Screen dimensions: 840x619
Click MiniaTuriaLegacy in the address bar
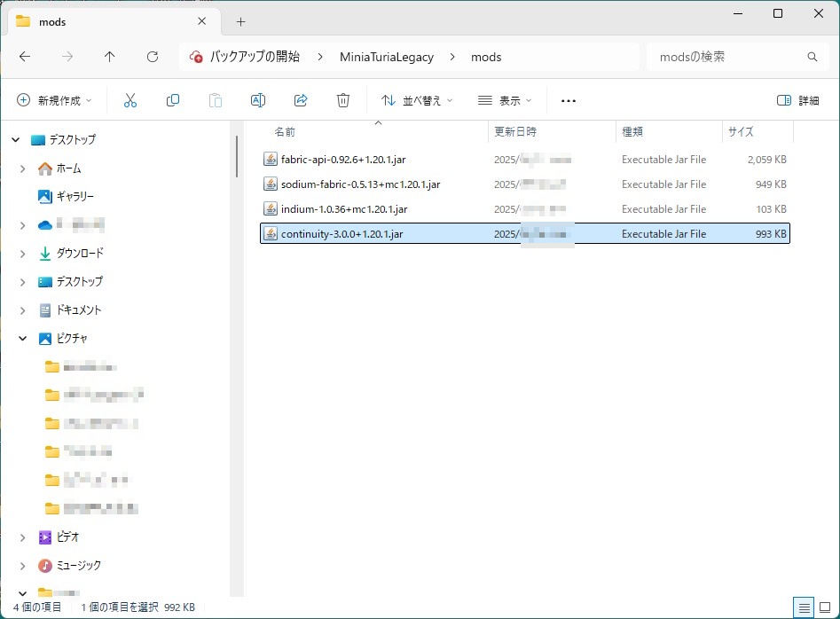tap(386, 57)
